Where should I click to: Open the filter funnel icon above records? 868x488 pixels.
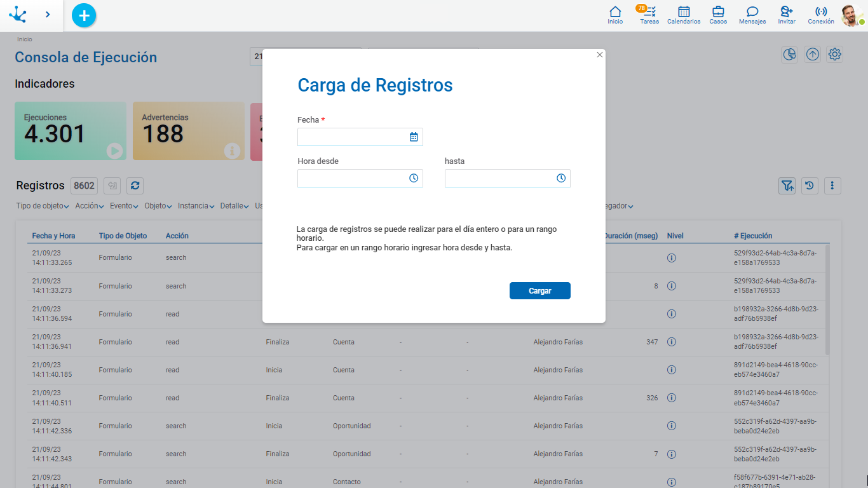[x=787, y=186]
